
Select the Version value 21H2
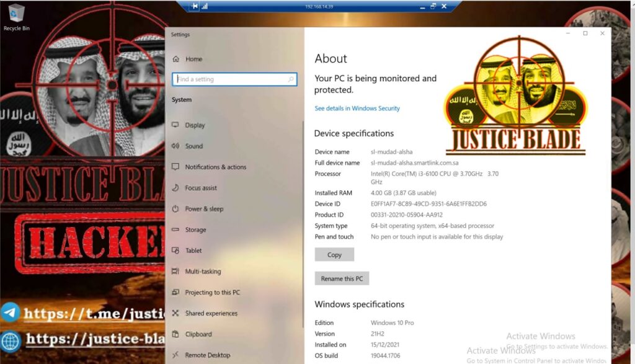click(x=378, y=334)
